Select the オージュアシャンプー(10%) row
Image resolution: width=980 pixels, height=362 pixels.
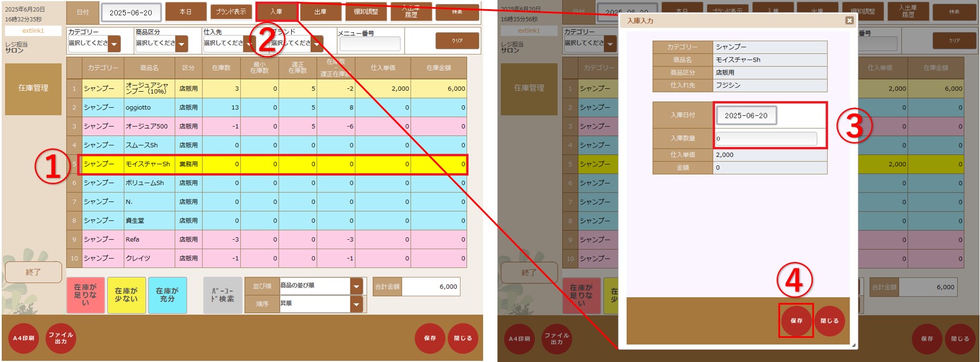[267, 88]
